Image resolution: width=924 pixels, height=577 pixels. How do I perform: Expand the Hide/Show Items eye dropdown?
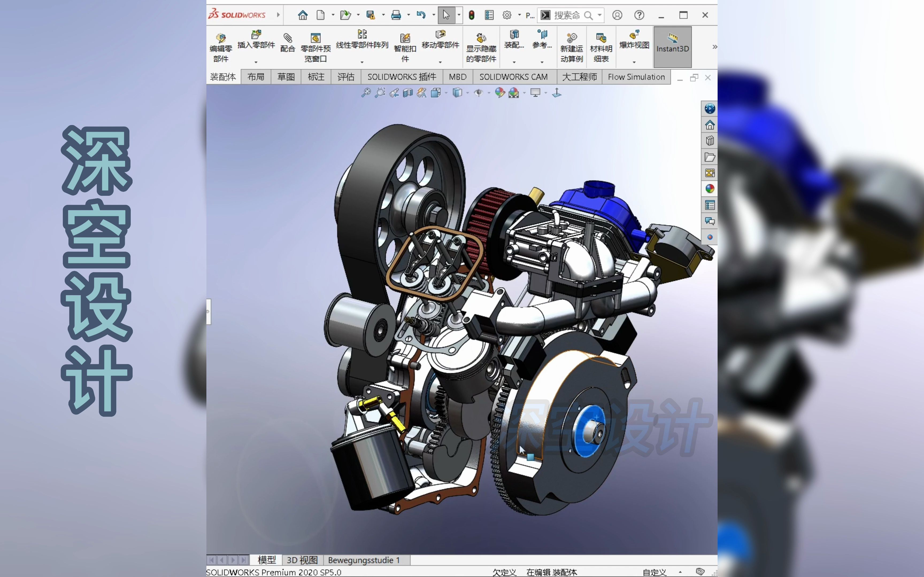click(489, 93)
